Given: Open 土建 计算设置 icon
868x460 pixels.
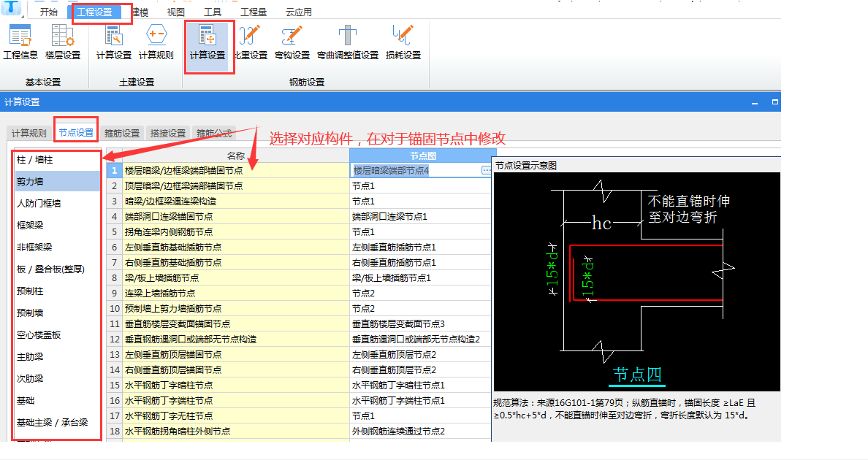Looking at the screenshot, I should [x=113, y=42].
